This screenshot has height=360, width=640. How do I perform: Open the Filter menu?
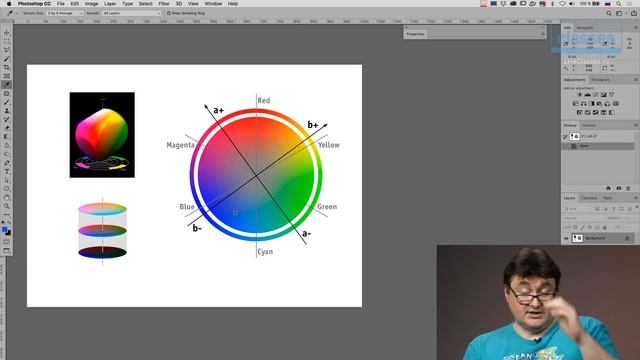tap(164, 4)
